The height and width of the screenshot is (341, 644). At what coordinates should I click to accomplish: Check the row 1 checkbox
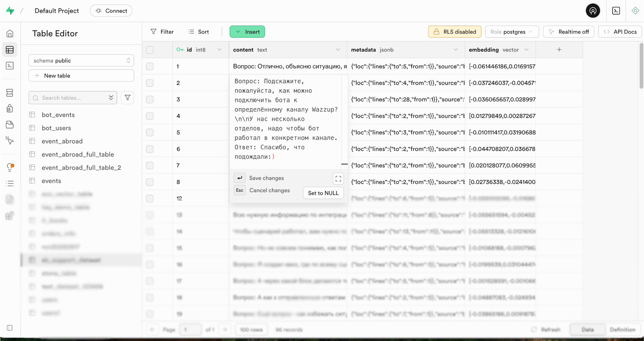pos(150,66)
